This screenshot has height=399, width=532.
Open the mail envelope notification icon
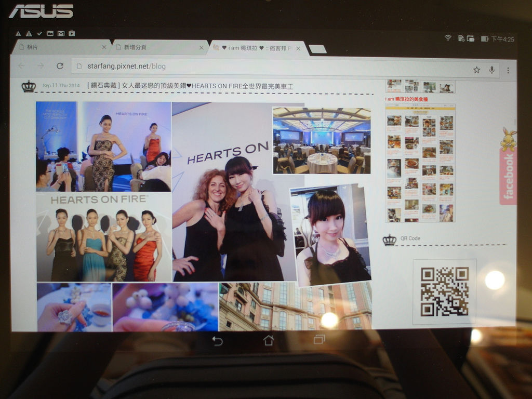(61, 33)
